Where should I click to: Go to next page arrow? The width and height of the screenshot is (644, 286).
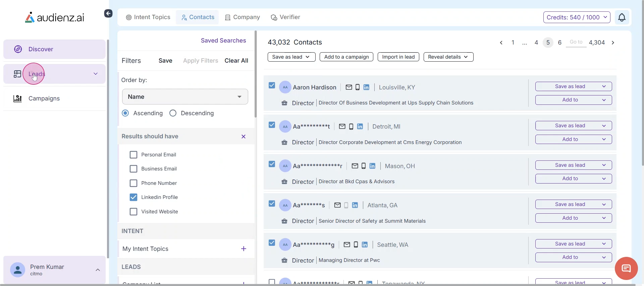tap(613, 43)
